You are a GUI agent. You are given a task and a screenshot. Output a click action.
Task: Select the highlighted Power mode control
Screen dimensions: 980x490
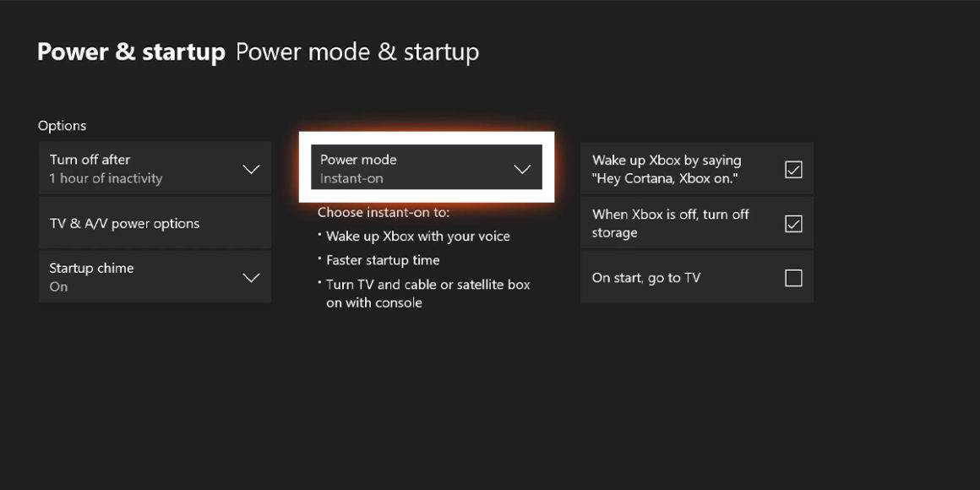[427, 167]
